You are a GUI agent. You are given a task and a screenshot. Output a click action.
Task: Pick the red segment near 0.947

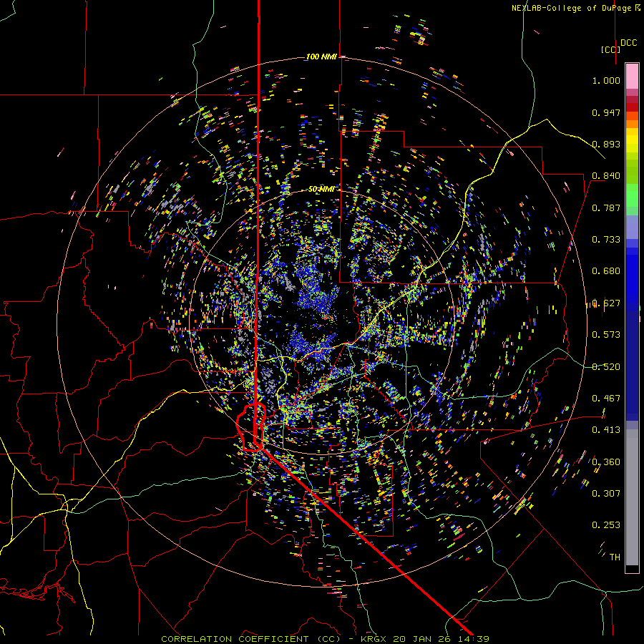(632, 107)
